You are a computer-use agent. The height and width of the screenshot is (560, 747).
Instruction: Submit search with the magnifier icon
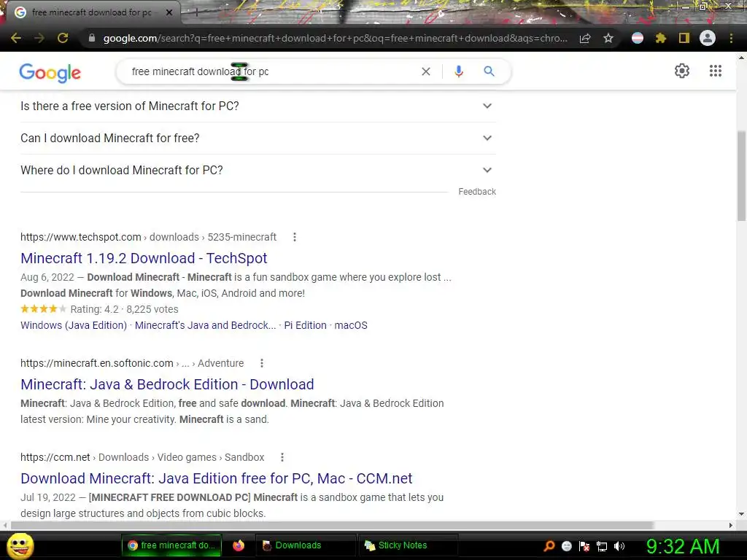(489, 71)
